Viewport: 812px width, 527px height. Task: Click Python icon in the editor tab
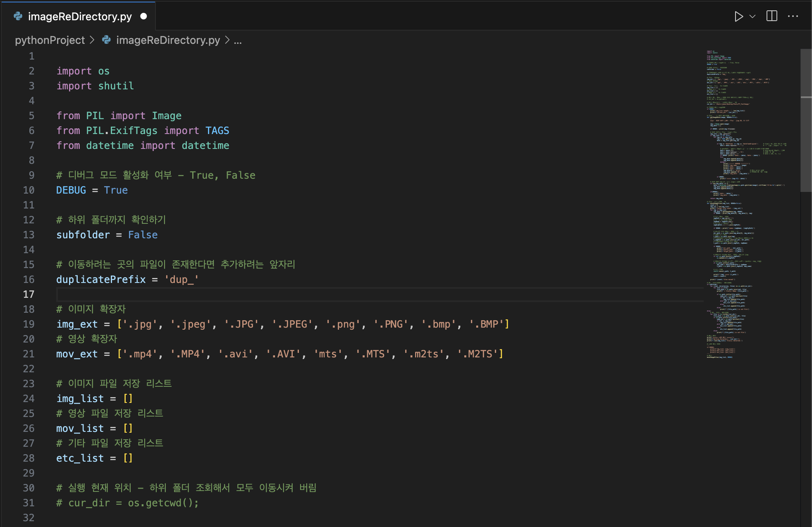[18, 16]
